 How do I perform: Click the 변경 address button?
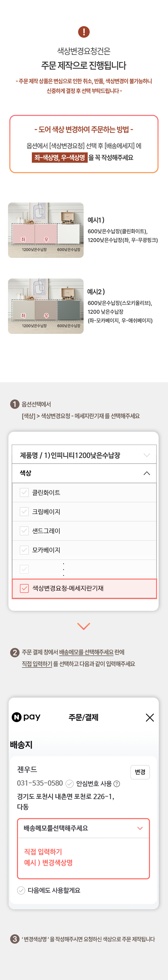click(140, 772)
